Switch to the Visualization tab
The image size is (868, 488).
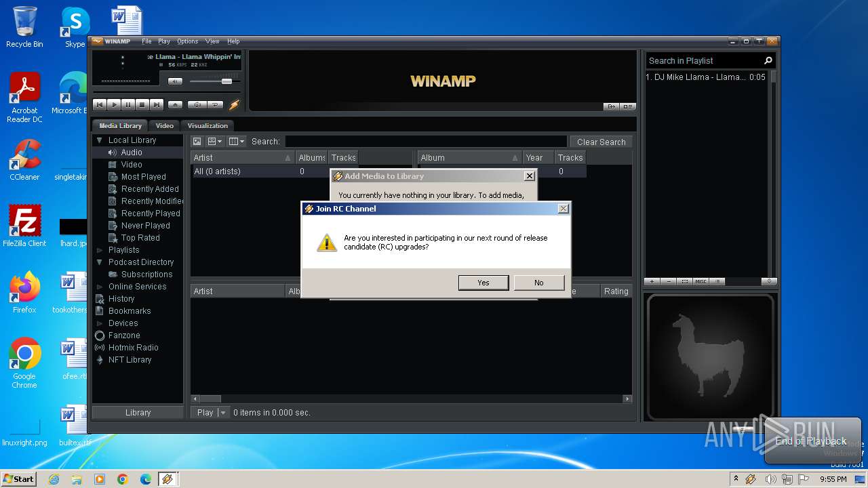[208, 125]
